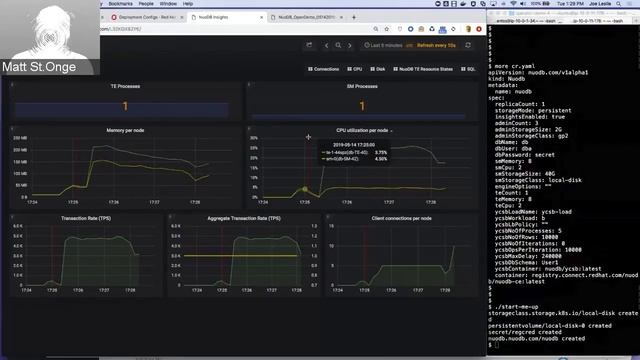The width and height of the screenshot is (640, 360).
Task: Open Client connections per node panel menu
Action: click(402, 218)
